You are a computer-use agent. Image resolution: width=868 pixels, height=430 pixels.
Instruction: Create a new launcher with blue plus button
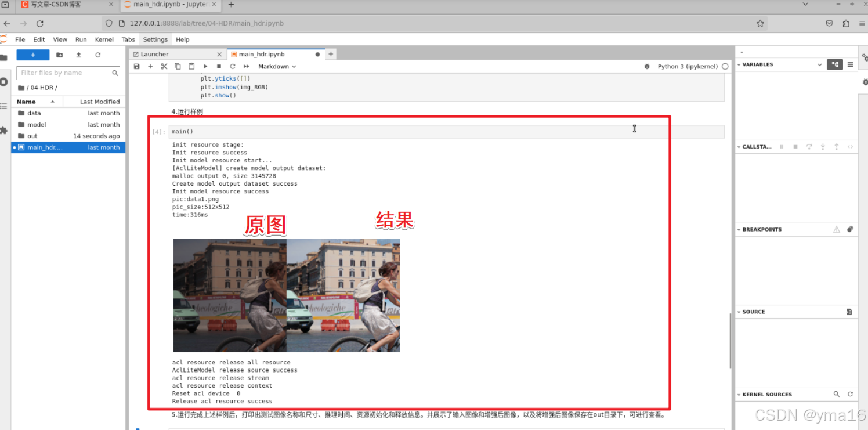tap(32, 55)
